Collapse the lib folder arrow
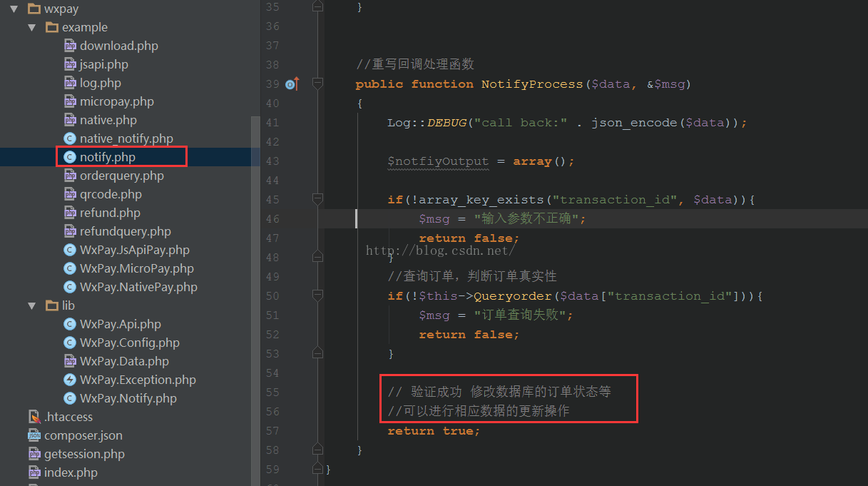 click(31, 305)
